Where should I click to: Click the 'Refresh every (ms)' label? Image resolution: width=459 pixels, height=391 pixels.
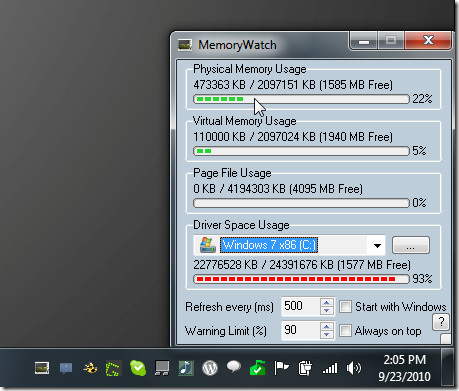pos(229,307)
